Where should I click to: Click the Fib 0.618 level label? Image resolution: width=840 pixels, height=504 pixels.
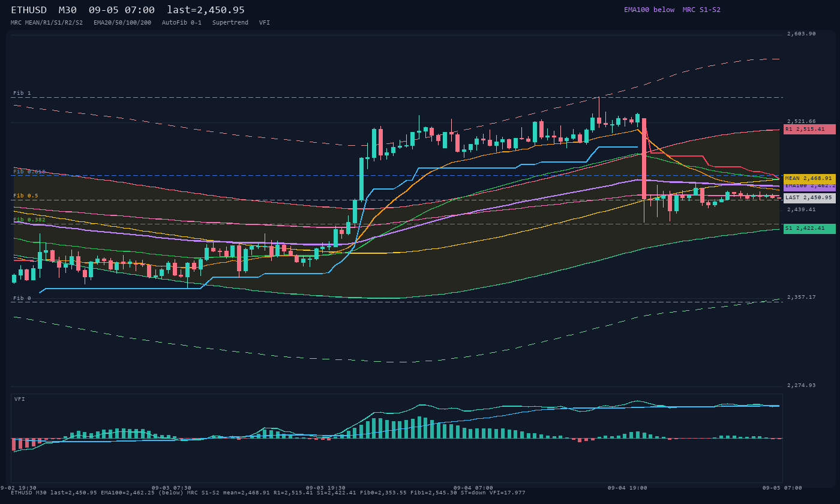click(29, 172)
